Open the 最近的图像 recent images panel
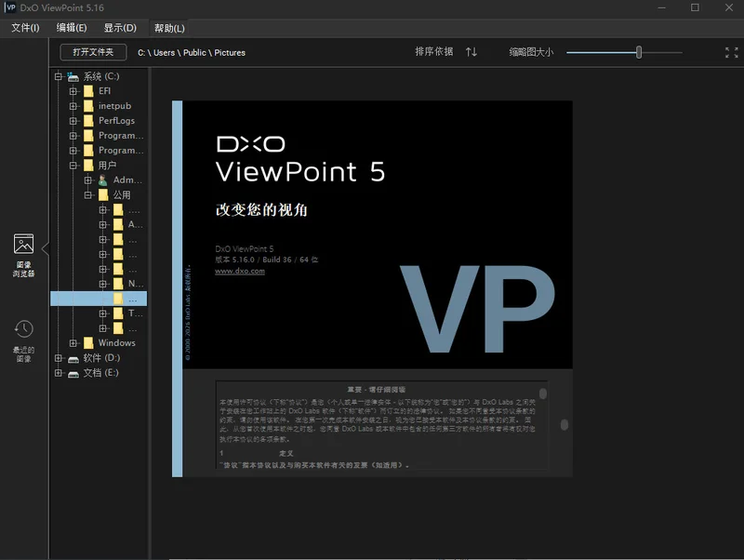744x560 pixels. [23, 341]
